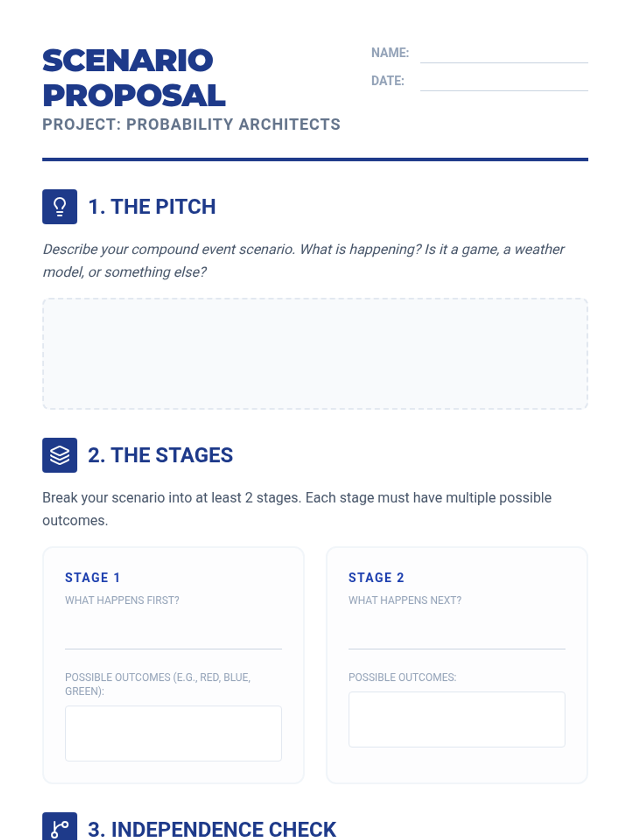Viewport: 630px width, 840px height.
Task: Click the '1. The Pitch' heading
Action: tap(152, 207)
